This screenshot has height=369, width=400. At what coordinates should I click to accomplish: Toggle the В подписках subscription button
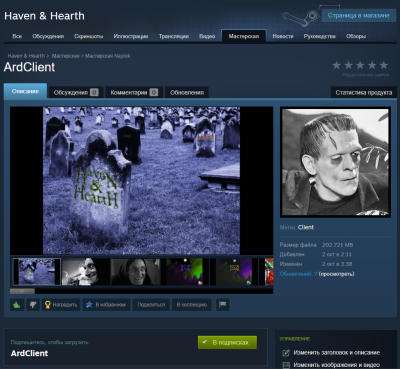227,342
